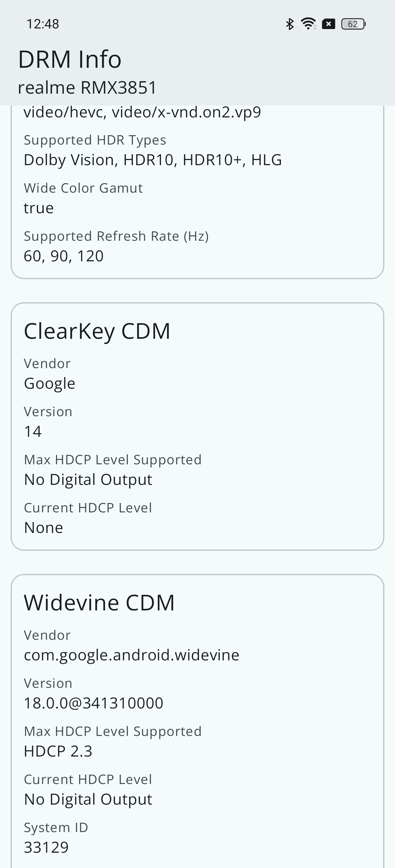Tap the Widevine version 18.0.0@341310000 value

click(x=93, y=703)
